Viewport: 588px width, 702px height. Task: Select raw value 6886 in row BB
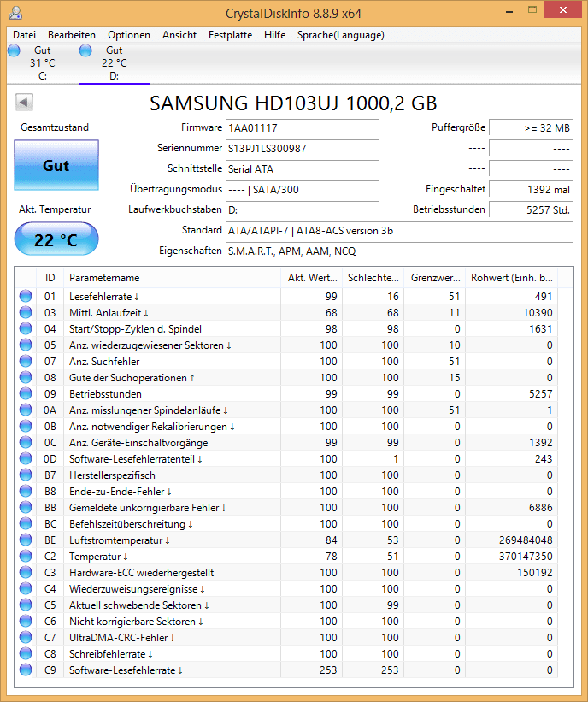[540, 508]
